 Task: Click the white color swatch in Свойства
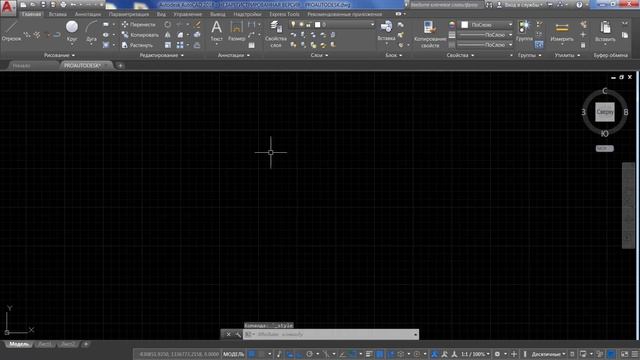(x=464, y=24)
